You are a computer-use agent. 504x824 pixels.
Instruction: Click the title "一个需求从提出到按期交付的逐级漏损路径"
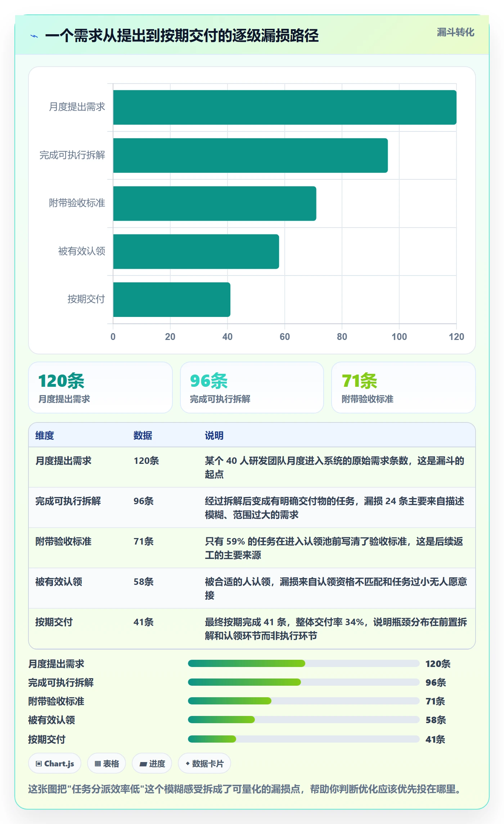182,36
